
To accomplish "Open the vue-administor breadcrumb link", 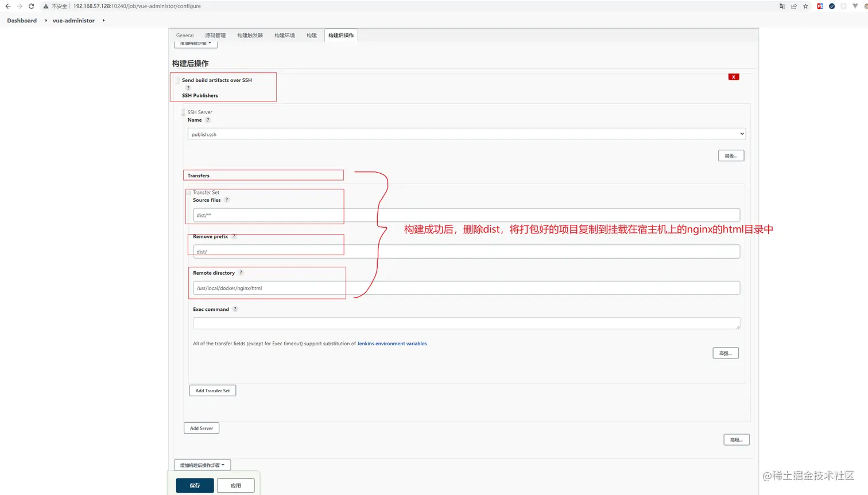I will point(73,21).
